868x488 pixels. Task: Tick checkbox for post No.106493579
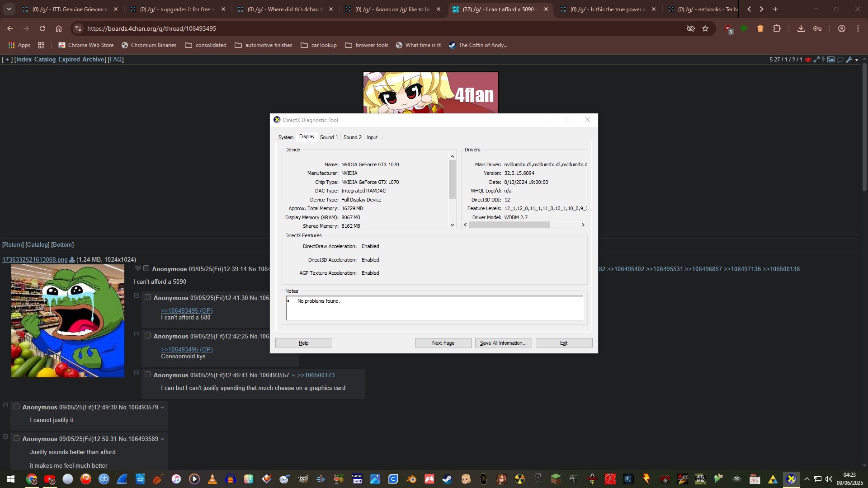tap(16, 407)
